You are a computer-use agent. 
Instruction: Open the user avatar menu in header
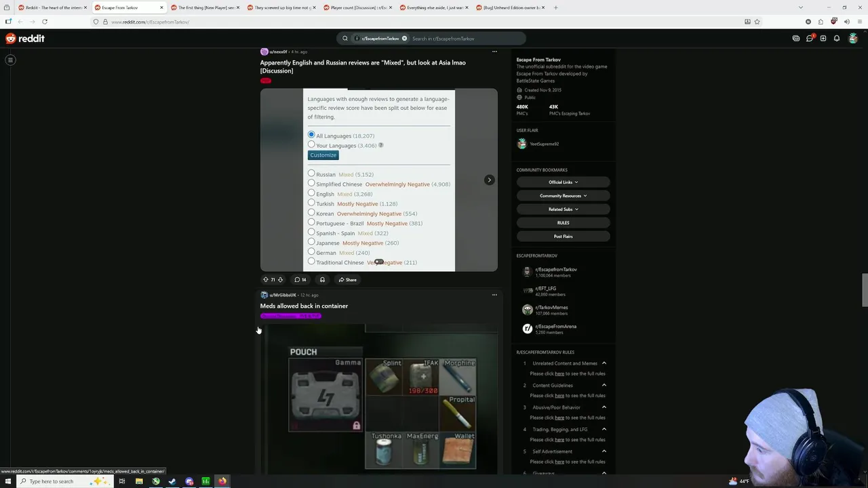click(x=853, y=39)
